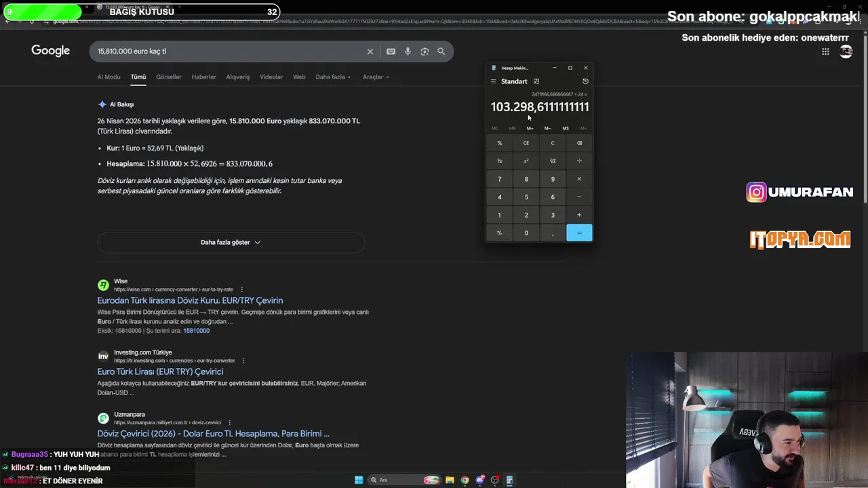
Task: Click the decimal comma key
Action: [553, 232]
